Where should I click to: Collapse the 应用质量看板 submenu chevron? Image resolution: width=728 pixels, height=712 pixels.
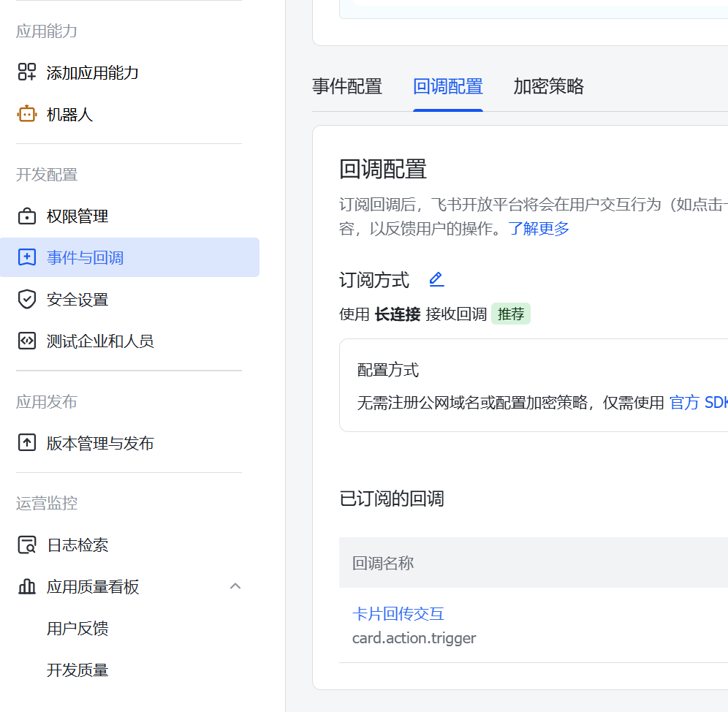(x=235, y=586)
